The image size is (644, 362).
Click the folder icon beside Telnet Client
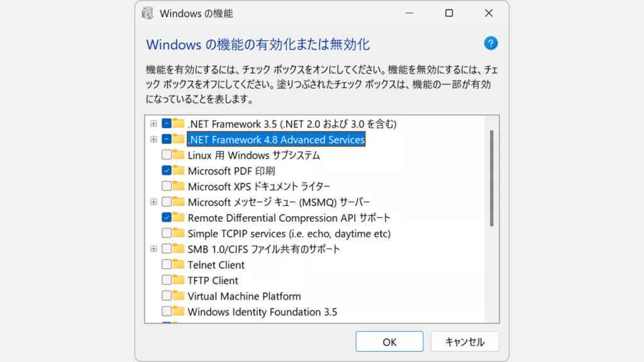[x=179, y=265]
